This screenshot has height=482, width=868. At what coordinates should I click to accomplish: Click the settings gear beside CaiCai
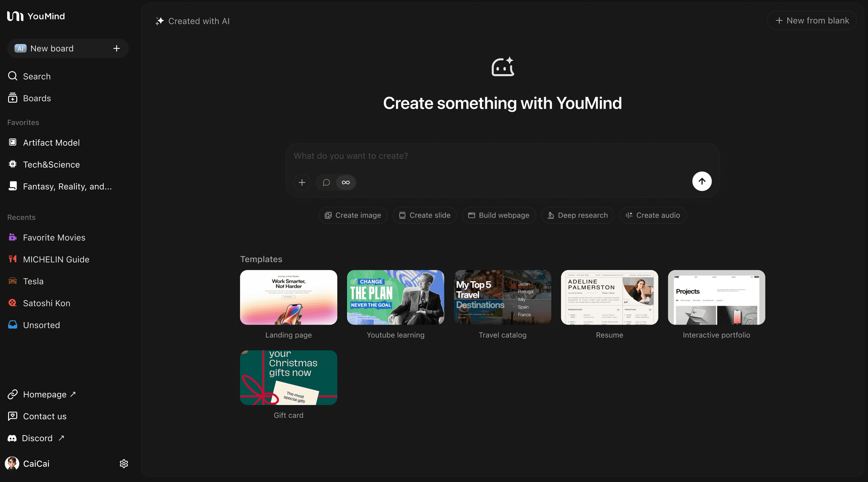[x=124, y=464]
